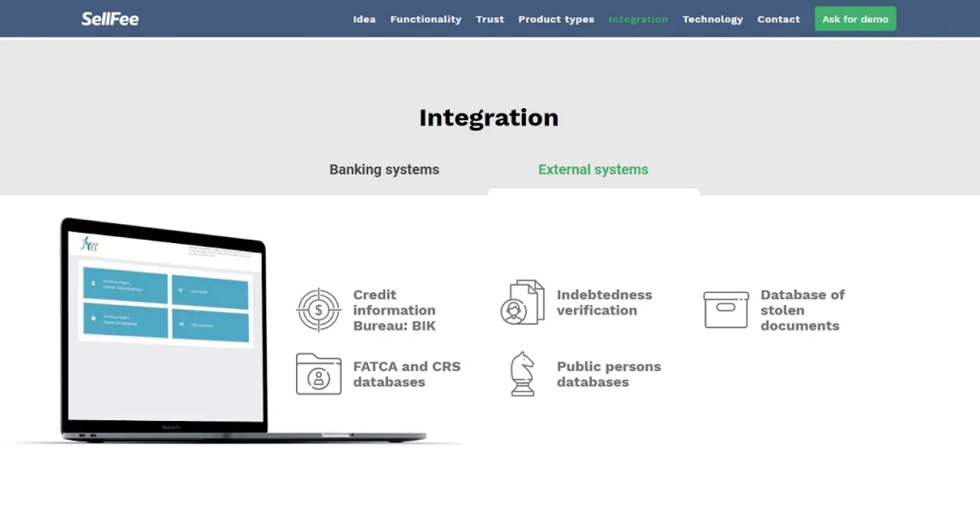This screenshot has width=980, height=506.
Task: Click the Integration page heading
Action: [x=489, y=117]
